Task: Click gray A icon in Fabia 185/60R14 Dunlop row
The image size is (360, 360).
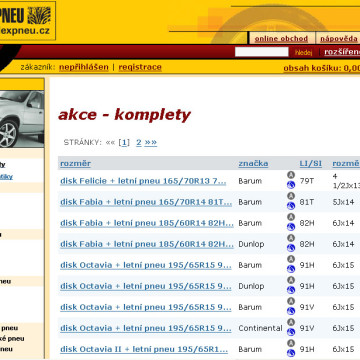Action: [291, 238]
